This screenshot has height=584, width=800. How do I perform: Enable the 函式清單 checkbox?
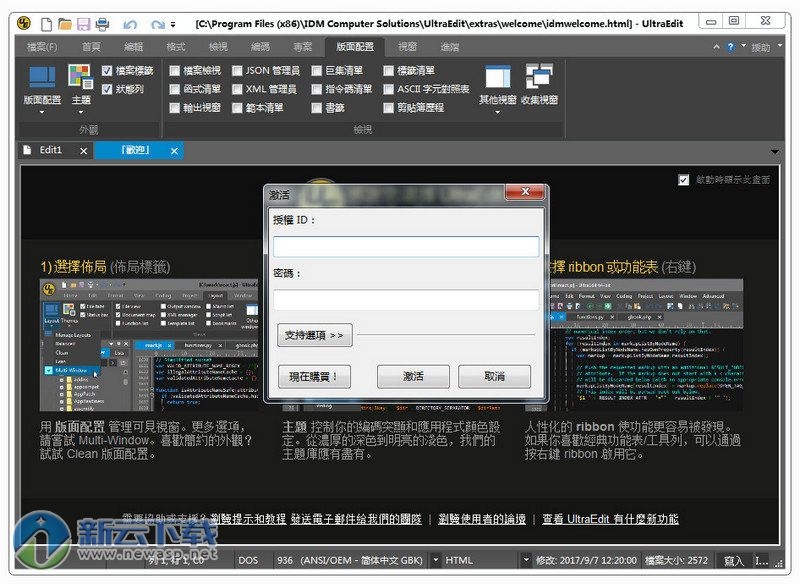click(175, 89)
